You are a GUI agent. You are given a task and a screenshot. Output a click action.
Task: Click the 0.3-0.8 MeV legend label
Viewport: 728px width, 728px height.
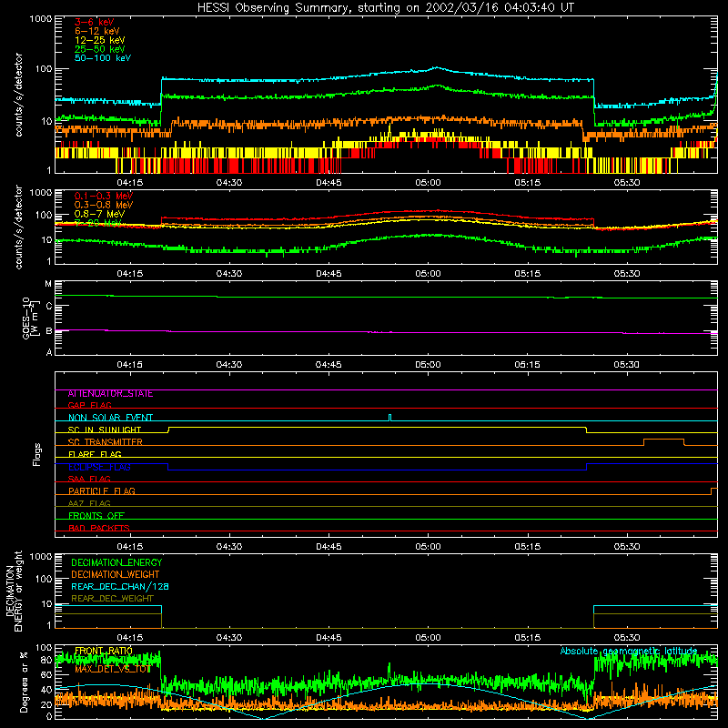(x=104, y=205)
